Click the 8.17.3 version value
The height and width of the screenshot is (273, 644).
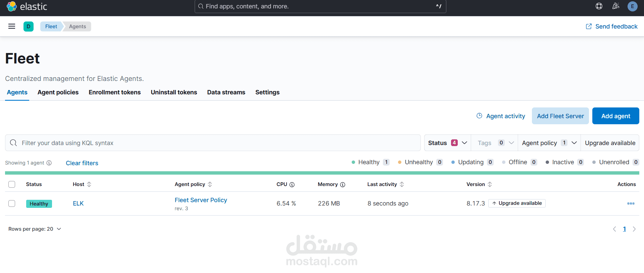click(x=476, y=203)
